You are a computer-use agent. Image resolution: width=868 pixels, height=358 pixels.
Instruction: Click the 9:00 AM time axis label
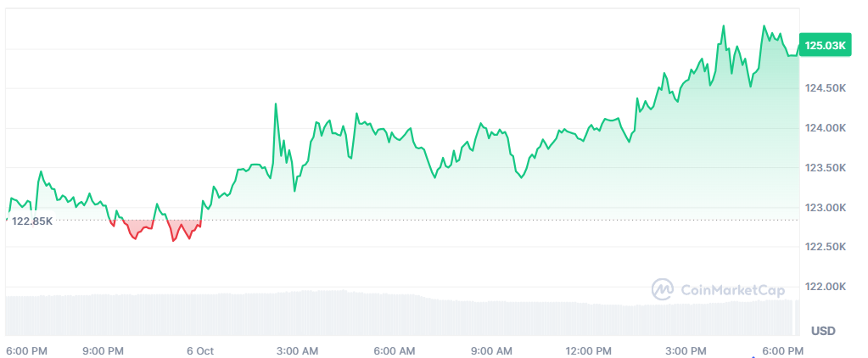pyautogui.click(x=491, y=350)
